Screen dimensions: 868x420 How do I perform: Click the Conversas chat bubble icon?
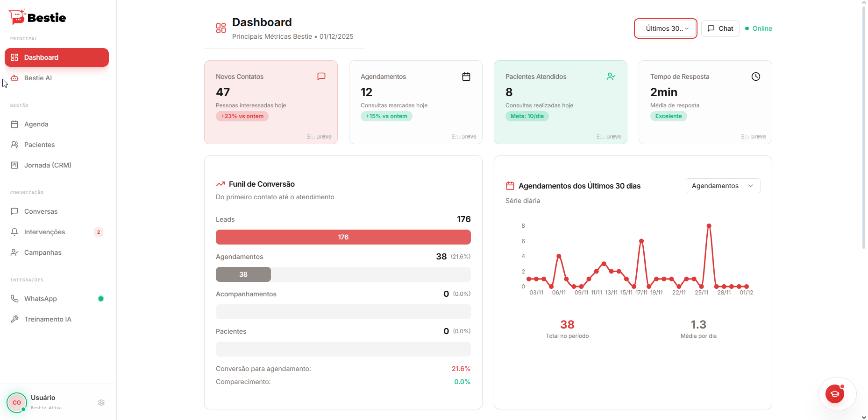(14, 211)
